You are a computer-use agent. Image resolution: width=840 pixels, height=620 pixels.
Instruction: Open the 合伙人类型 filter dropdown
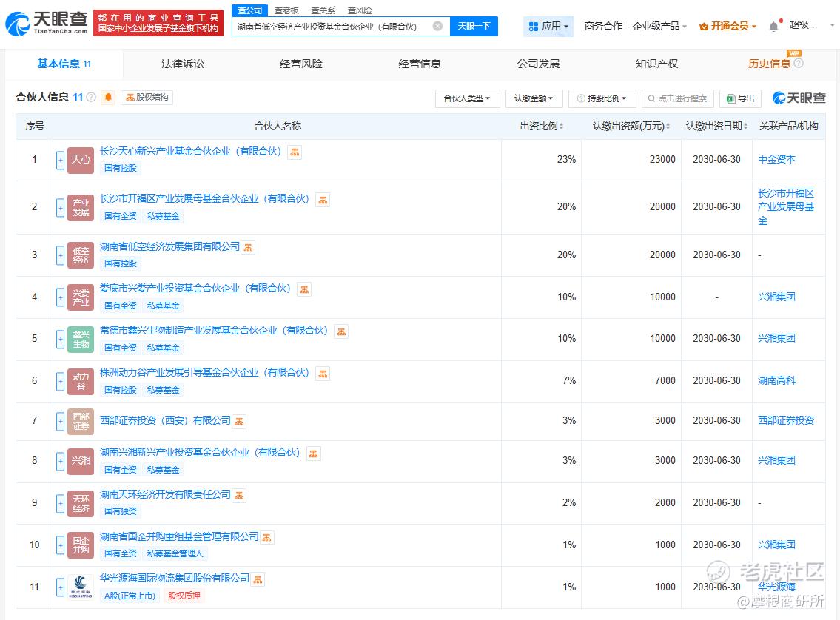tap(467, 98)
